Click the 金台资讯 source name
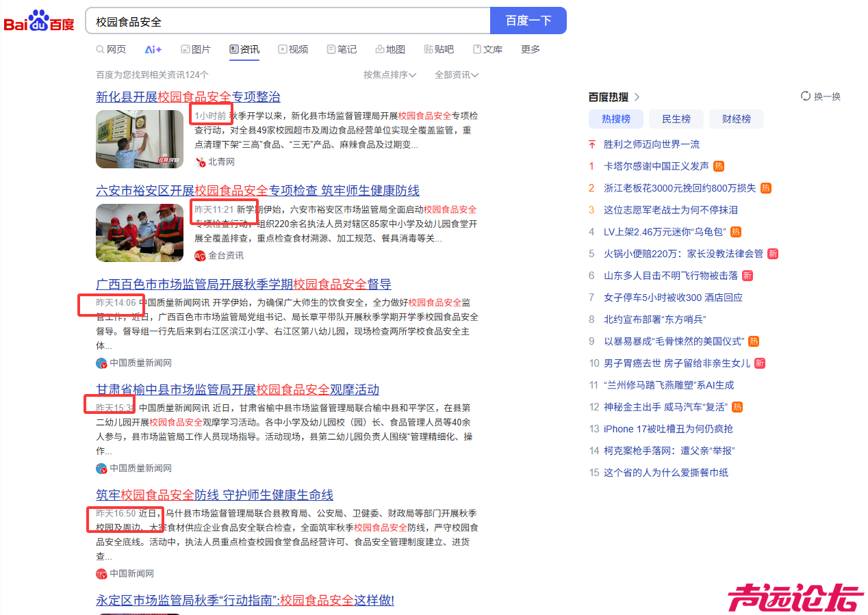 tap(226, 255)
